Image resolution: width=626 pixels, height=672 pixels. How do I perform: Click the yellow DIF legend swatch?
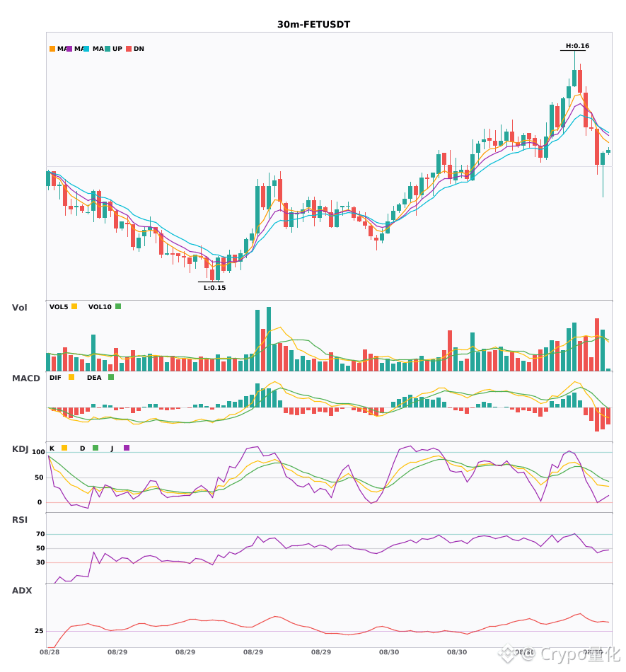[71, 377]
